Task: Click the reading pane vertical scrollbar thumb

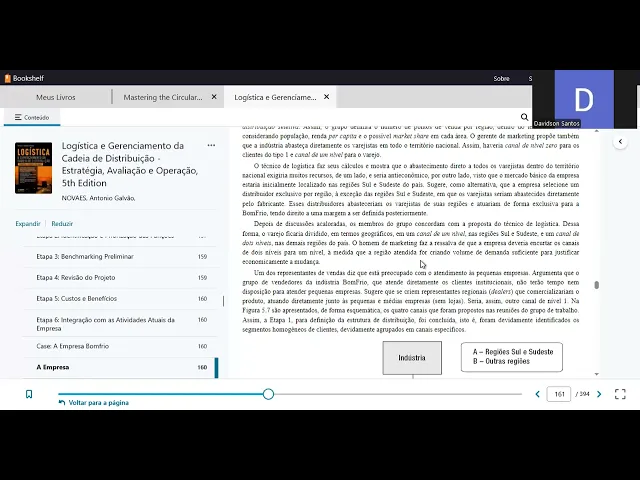Action: (596, 285)
